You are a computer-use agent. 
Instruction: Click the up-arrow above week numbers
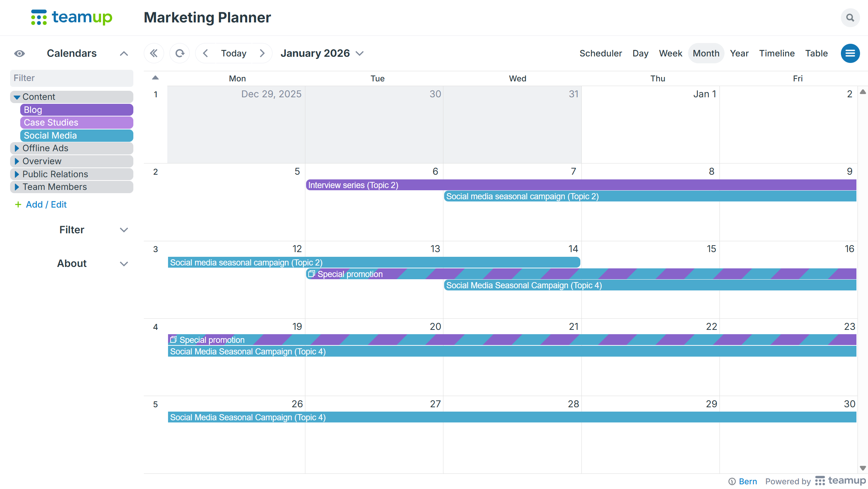(x=155, y=78)
